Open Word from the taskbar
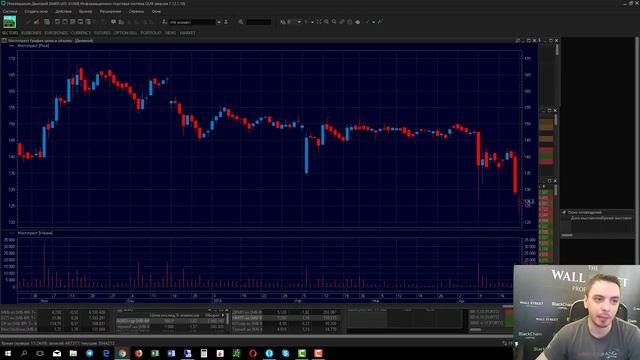 coord(171,353)
